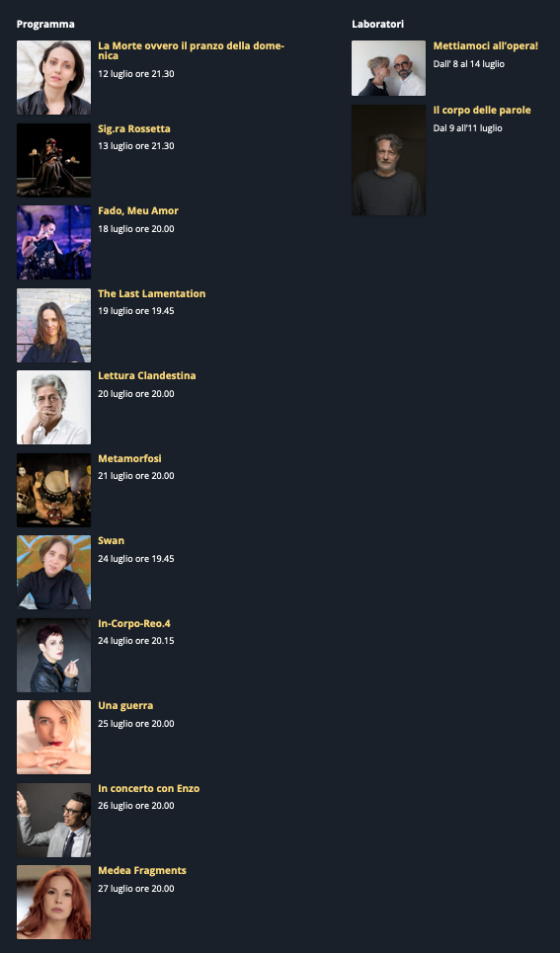Open the Mettiamoci all'opera! workshop link
Viewport: 560px width, 953px height.
coord(485,45)
